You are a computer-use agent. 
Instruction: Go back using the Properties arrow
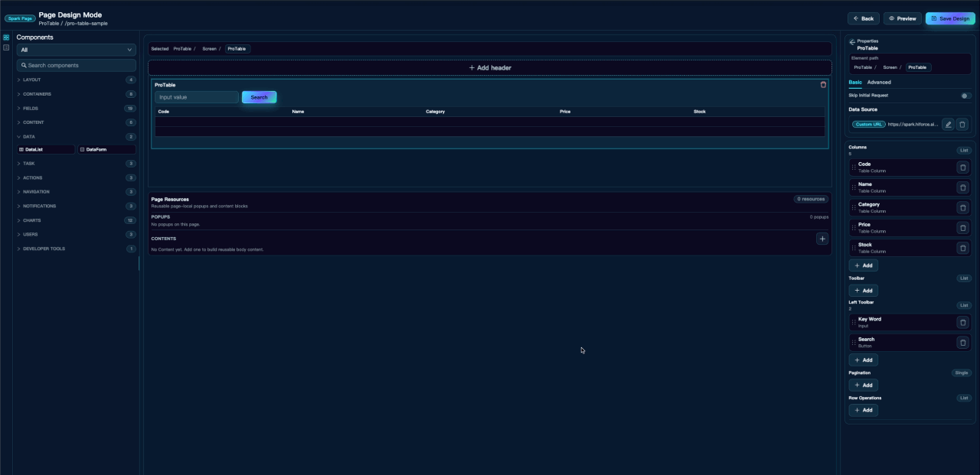point(852,42)
